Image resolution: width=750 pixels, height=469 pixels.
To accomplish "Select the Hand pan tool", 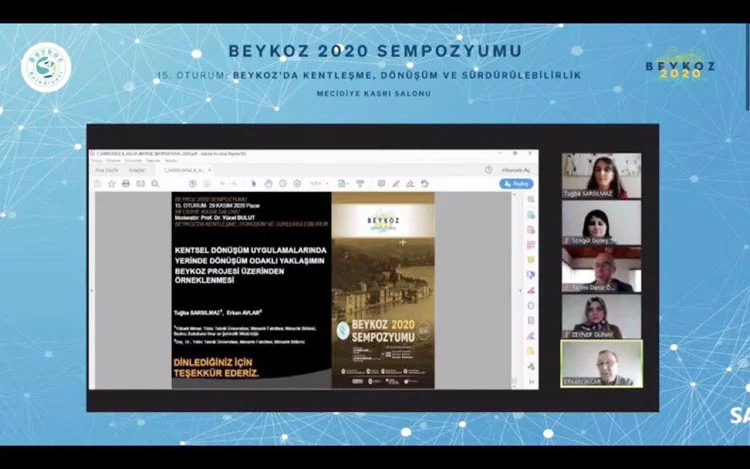I will point(268,183).
